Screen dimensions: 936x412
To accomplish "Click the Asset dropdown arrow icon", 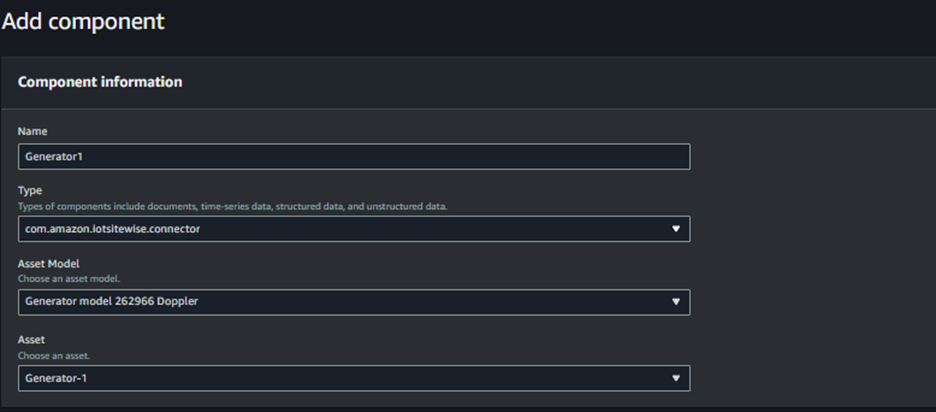I will tap(675, 378).
